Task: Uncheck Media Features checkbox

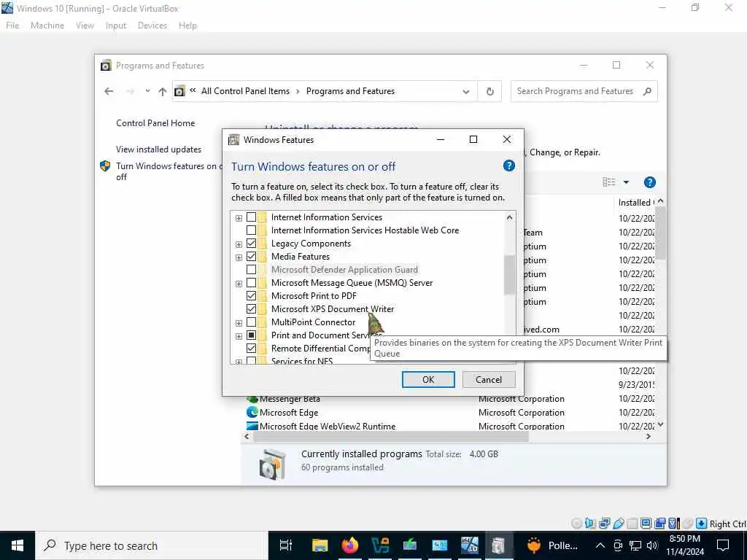Action: click(251, 257)
